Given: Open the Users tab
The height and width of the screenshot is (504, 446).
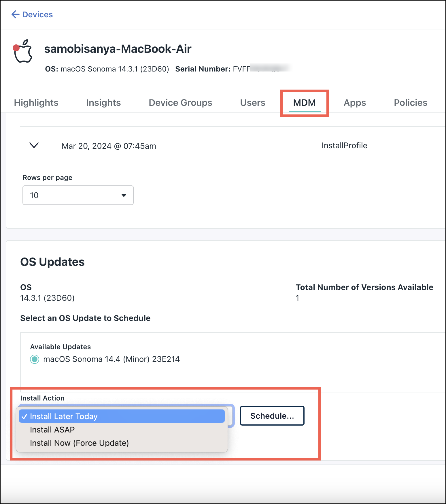Looking at the screenshot, I should click(x=253, y=103).
